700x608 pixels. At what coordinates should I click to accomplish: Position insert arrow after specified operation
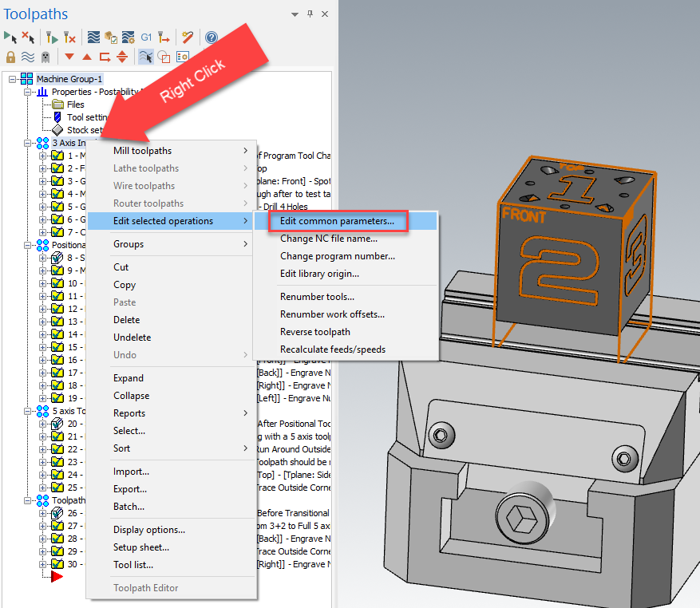point(105,57)
